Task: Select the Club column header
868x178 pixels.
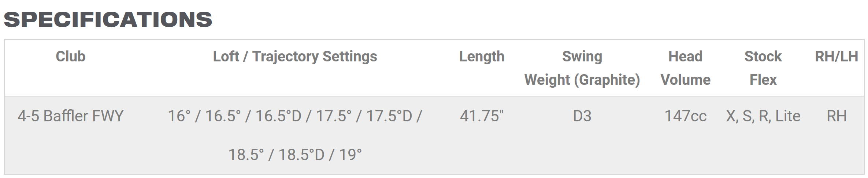Action: pyautogui.click(x=70, y=57)
